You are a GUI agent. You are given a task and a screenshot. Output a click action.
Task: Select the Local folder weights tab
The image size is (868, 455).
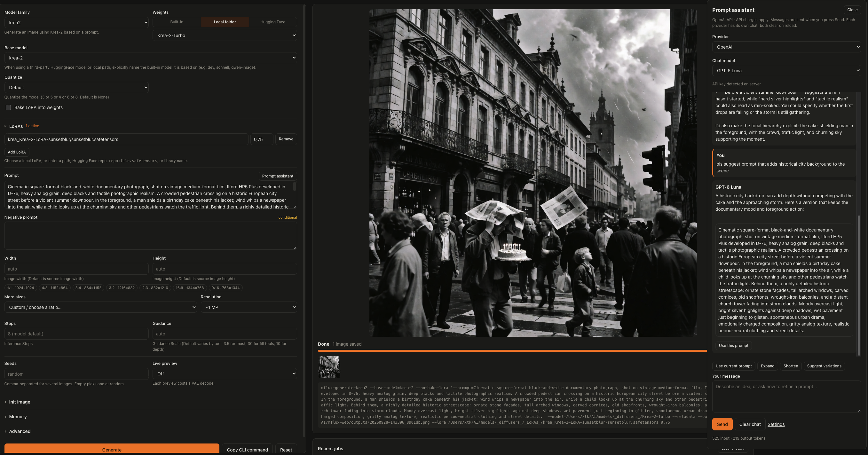pyautogui.click(x=225, y=22)
